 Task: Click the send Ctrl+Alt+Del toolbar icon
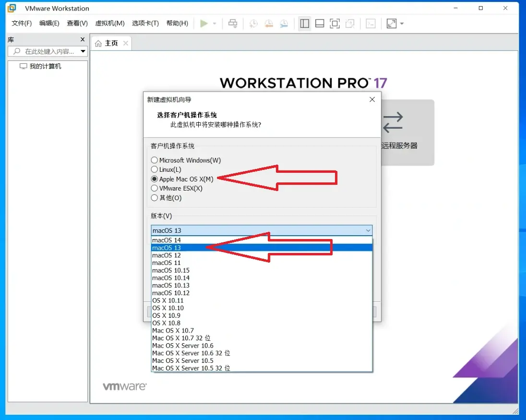tap(232, 24)
